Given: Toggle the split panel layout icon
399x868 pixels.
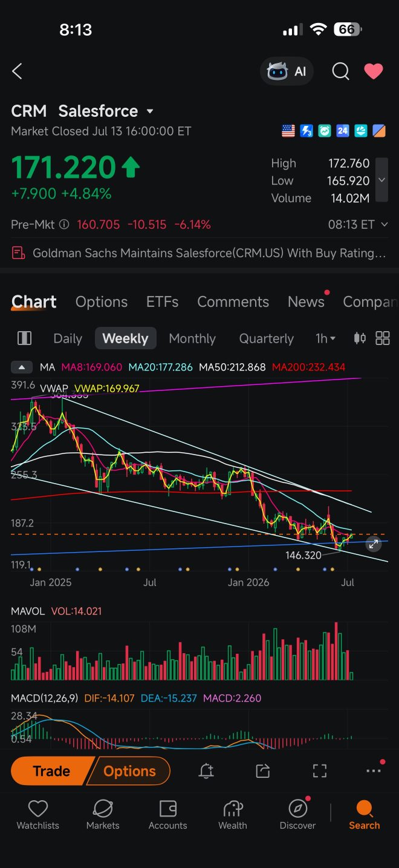Looking at the screenshot, I should pos(25,338).
